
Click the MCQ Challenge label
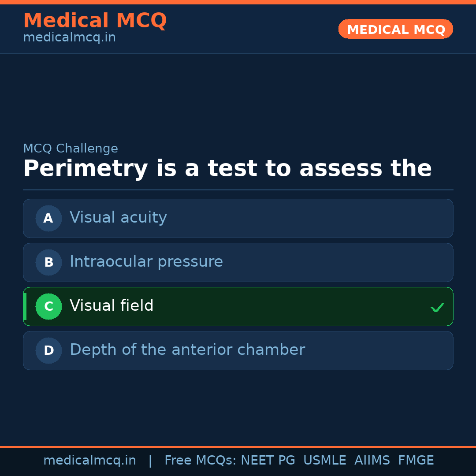(x=71, y=149)
